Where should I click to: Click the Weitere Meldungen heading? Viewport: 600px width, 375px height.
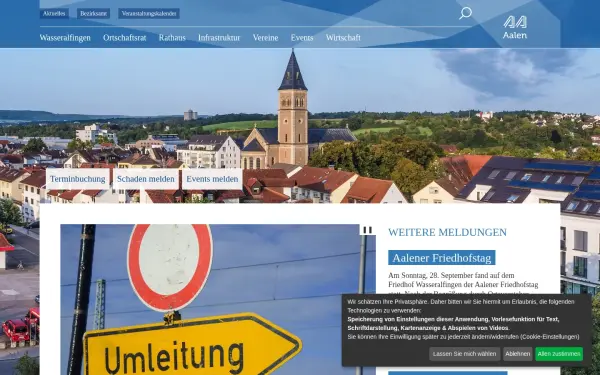(x=447, y=232)
